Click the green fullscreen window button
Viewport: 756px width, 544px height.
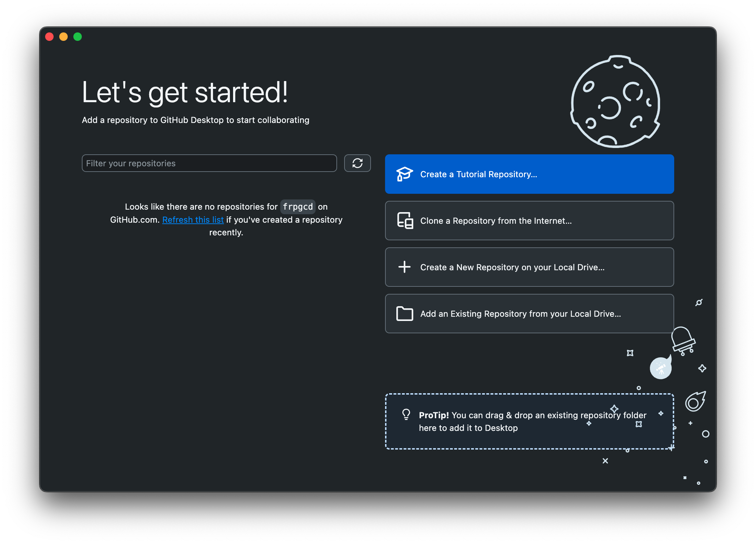pos(78,37)
